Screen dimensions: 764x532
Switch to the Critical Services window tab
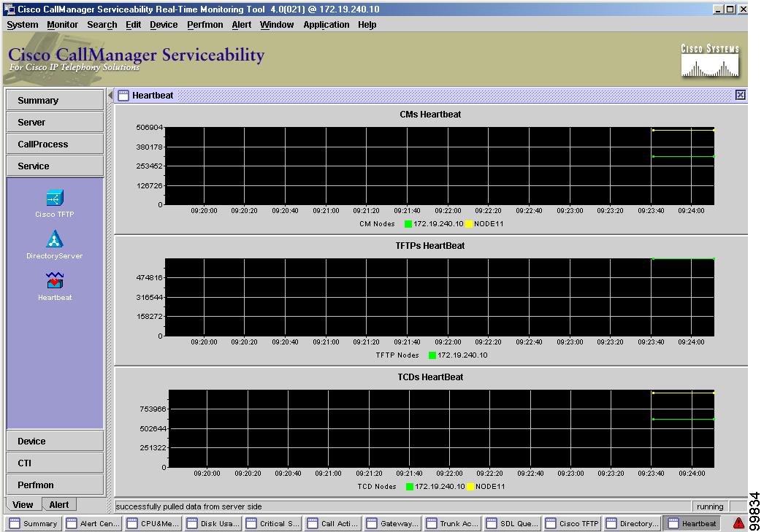(x=273, y=523)
